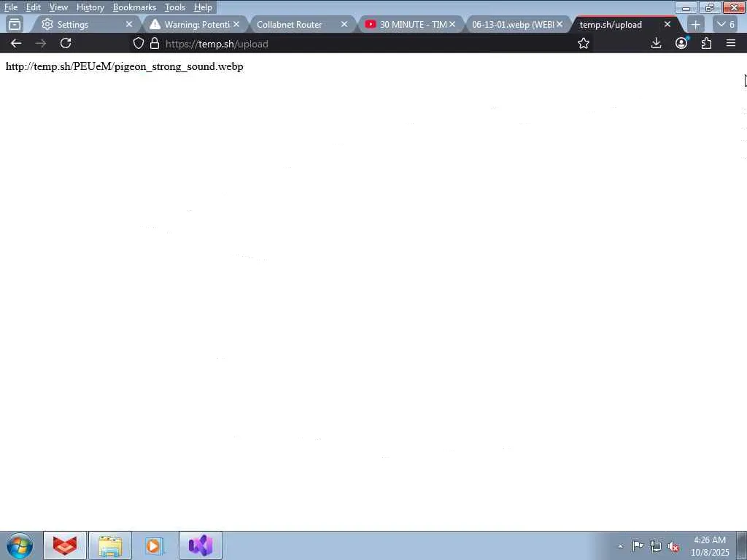
Task: Open the Downloads panel
Action: (656, 43)
